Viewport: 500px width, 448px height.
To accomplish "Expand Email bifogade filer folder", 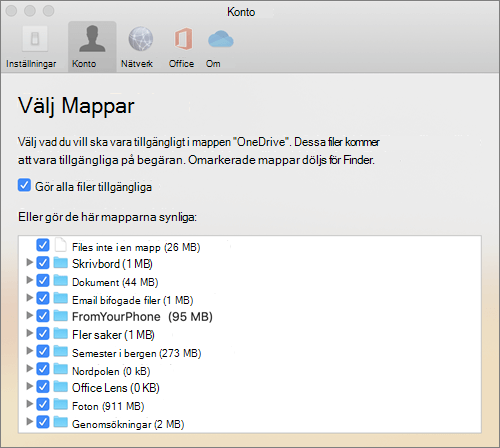I will click(x=29, y=298).
